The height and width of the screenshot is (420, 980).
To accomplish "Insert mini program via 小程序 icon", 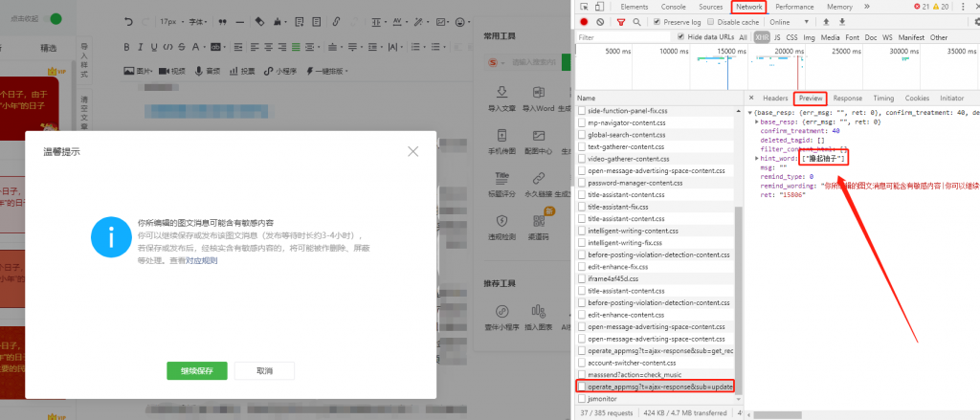I will [x=278, y=71].
